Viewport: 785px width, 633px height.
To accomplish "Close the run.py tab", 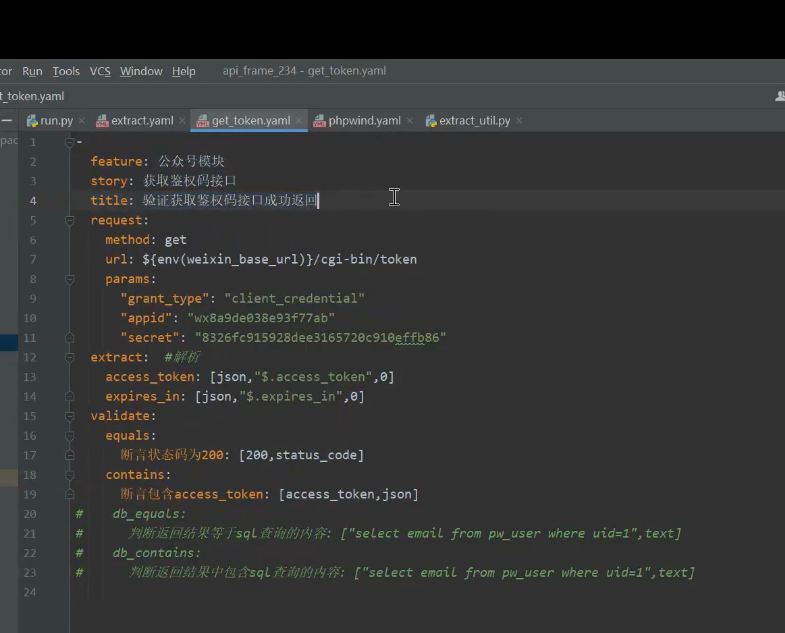I will click(82, 121).
